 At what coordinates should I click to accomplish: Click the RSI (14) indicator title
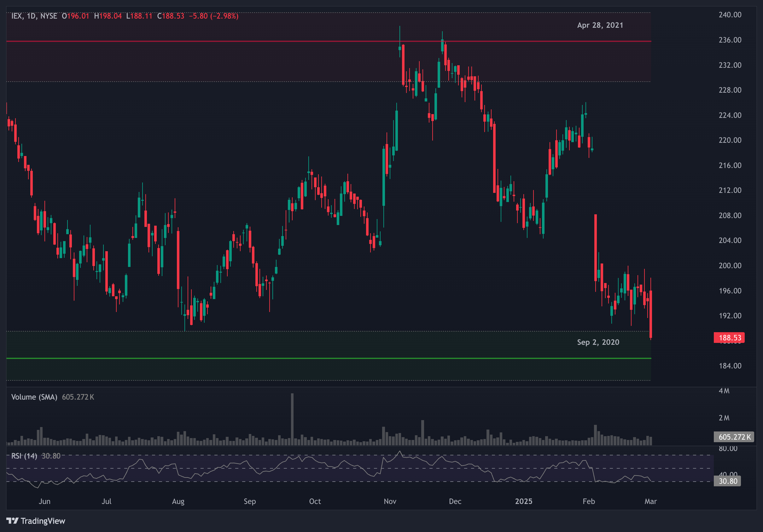click(24, 456)
